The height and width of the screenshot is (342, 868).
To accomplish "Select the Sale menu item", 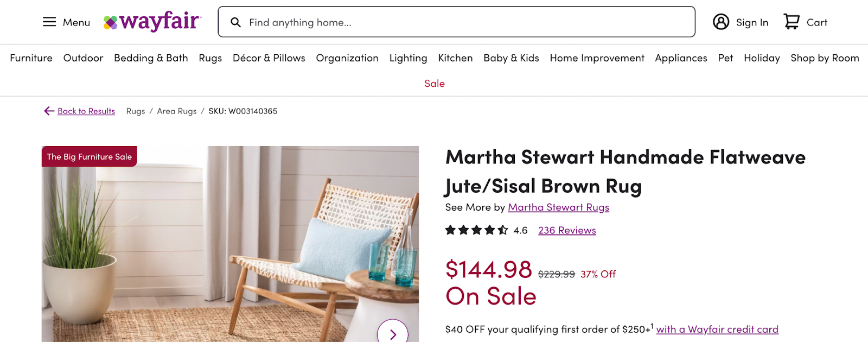I will [435, 84].
